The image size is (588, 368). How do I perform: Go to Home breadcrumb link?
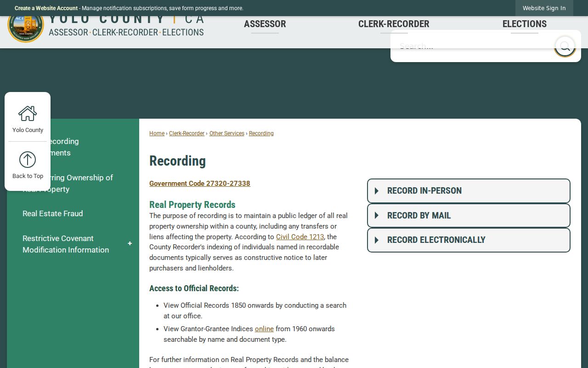(157, 133)
